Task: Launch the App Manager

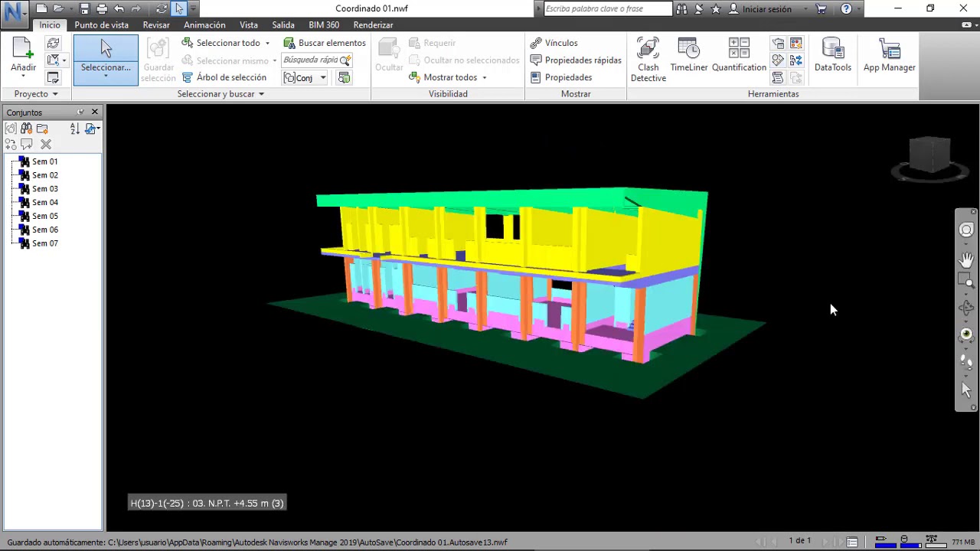Action: tap(889, 55)
